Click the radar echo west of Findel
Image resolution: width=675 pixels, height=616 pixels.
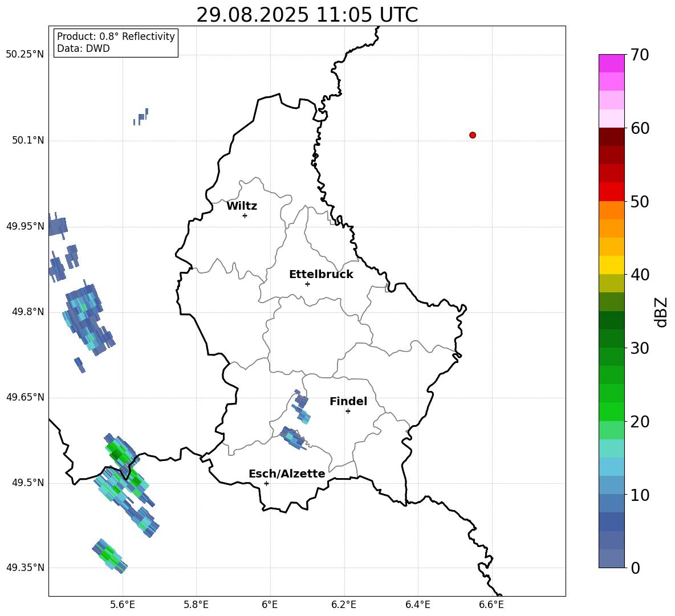coord(301,407)
